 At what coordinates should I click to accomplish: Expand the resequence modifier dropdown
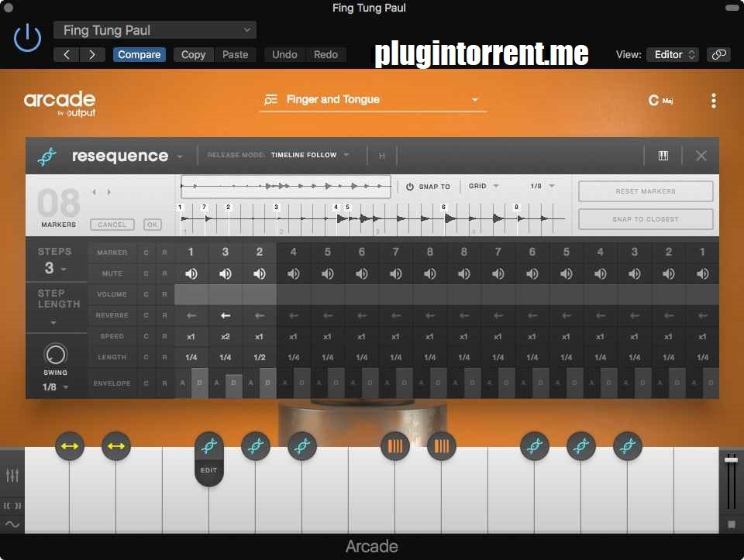(x=180, y=156)
